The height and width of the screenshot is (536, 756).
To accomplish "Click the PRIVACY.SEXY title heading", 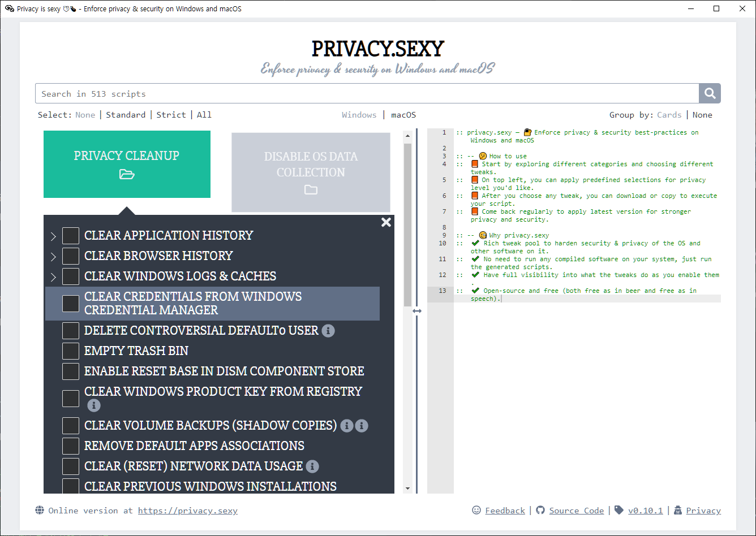I will click(378, 49).
